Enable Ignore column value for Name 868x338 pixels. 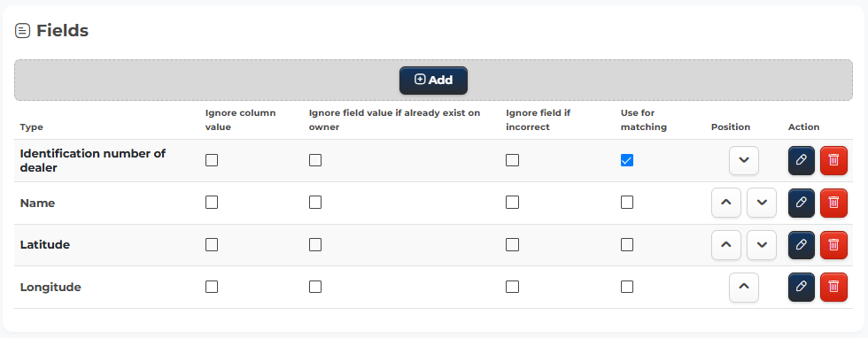212,203
